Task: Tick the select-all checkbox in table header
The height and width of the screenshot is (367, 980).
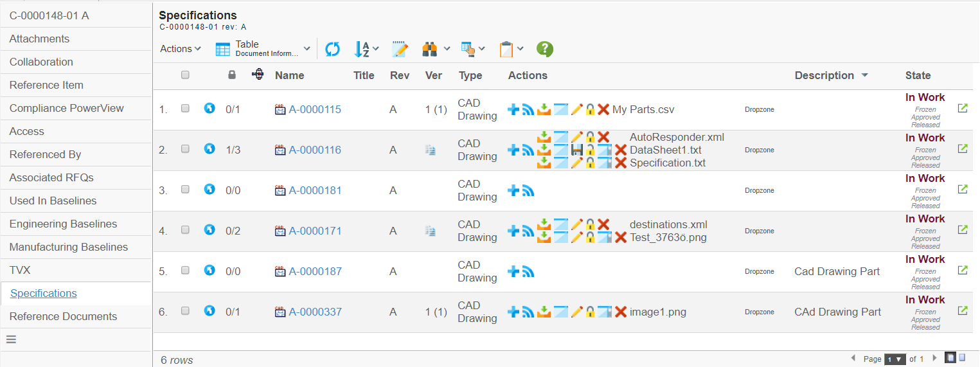Action: (x=185, y=75)
